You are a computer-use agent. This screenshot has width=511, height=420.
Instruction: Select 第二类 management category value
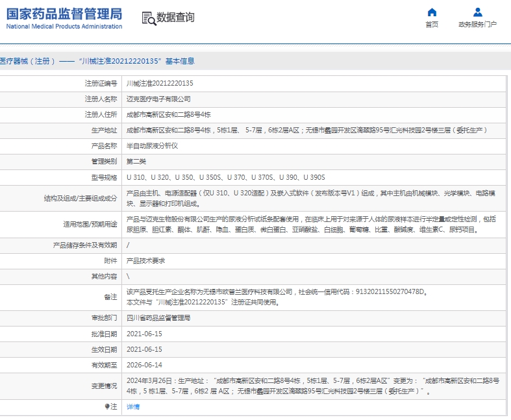tap(136, 162)
